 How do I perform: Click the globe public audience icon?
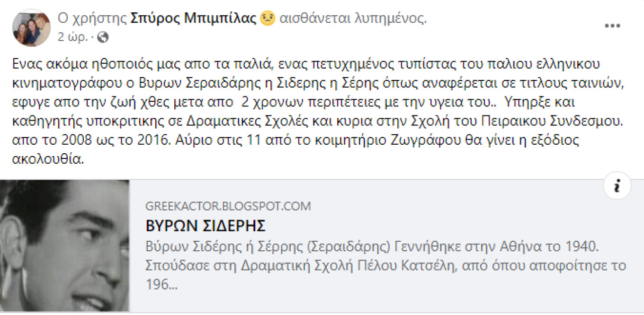point(103,37)
